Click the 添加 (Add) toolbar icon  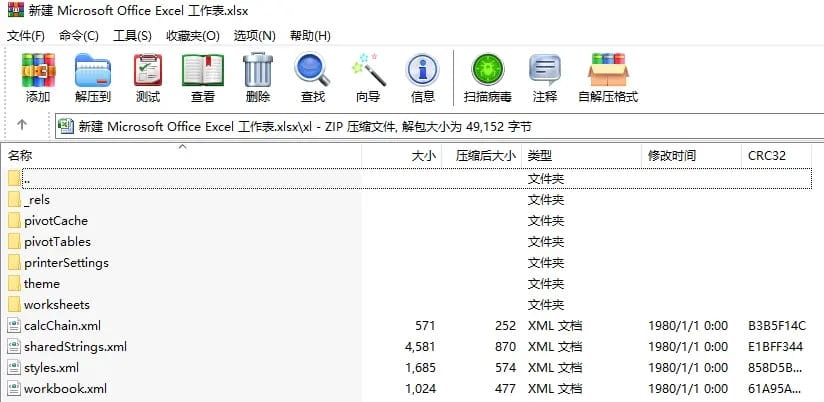(x=38, y=78)
